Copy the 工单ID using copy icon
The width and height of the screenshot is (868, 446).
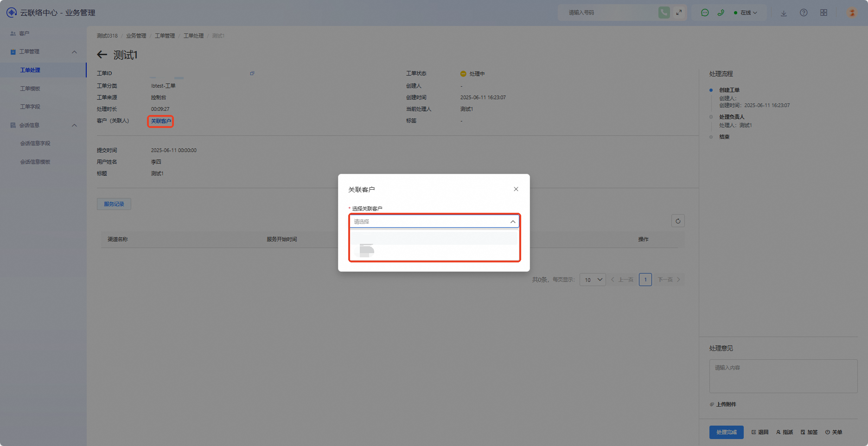(252, 73)
